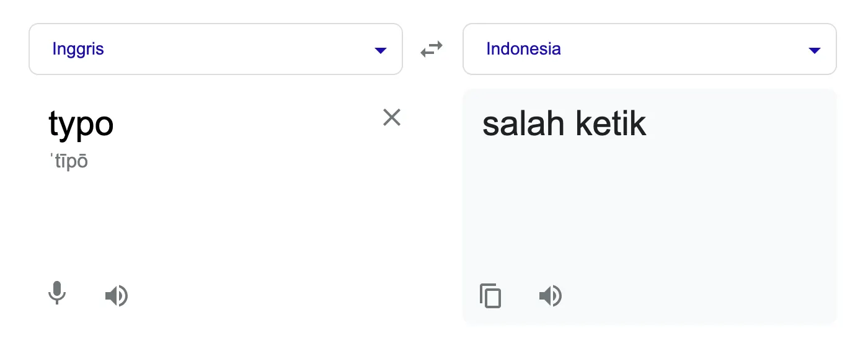Swap the Inggris and Indonesia languages
Viewport: 868px width, 338px height.
point(432,49)
